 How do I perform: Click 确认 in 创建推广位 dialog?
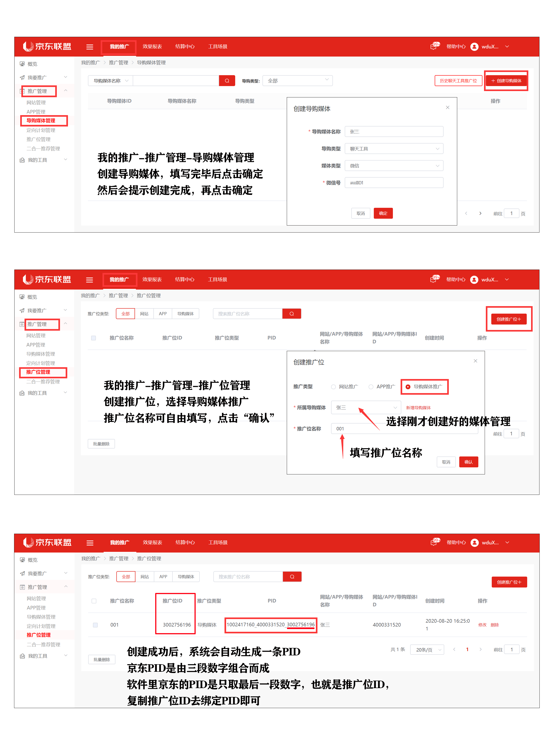point(469,462)
